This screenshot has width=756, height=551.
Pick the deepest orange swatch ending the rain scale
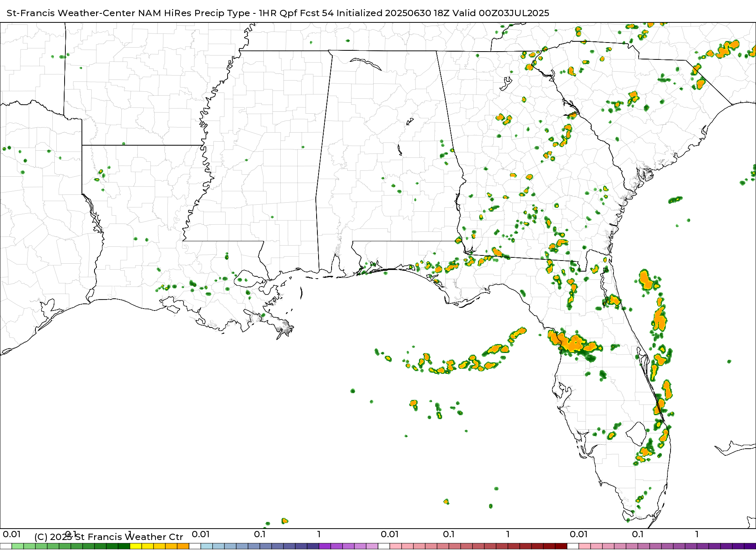(183, 546)
